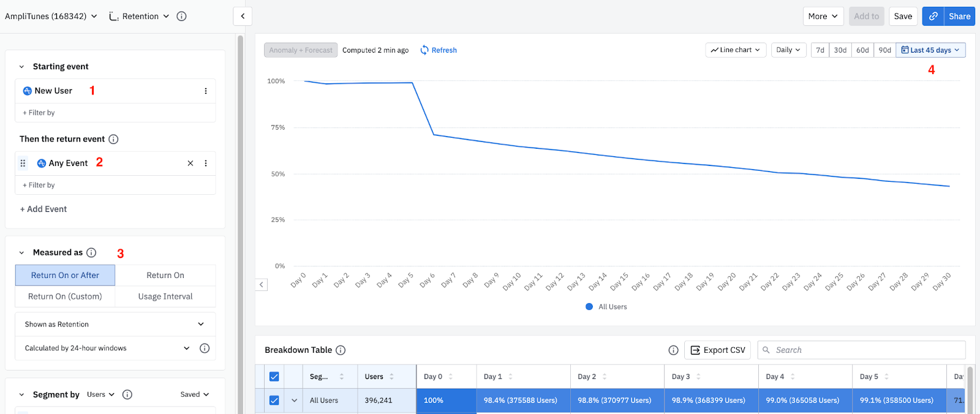Viewport: 980px width, 414px height.
Task: Open the Shown as Retention dropdown
Action: 115,325
